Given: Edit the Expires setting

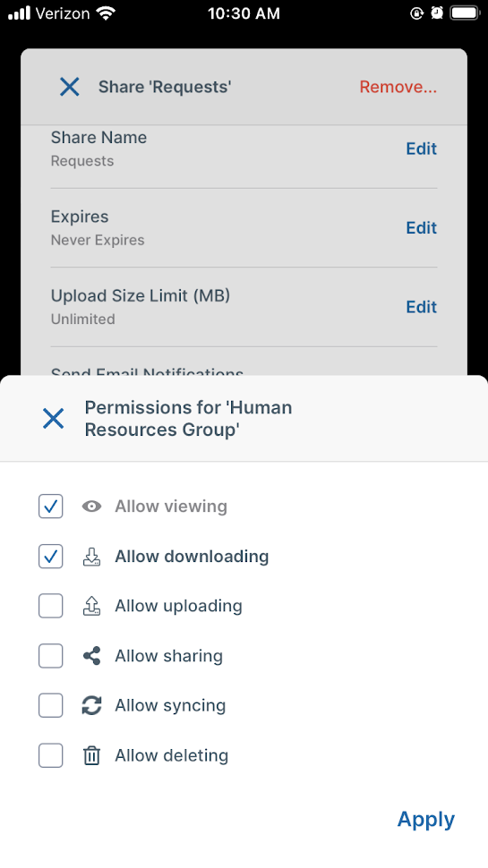Looking at the screenshot, I should tap(422, 227).
